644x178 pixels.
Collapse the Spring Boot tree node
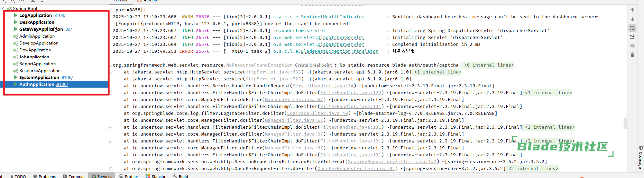(x=3, y=8)
